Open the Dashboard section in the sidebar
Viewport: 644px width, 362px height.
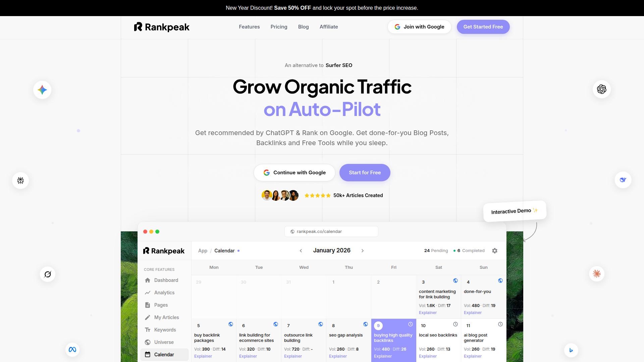point(166,280)
